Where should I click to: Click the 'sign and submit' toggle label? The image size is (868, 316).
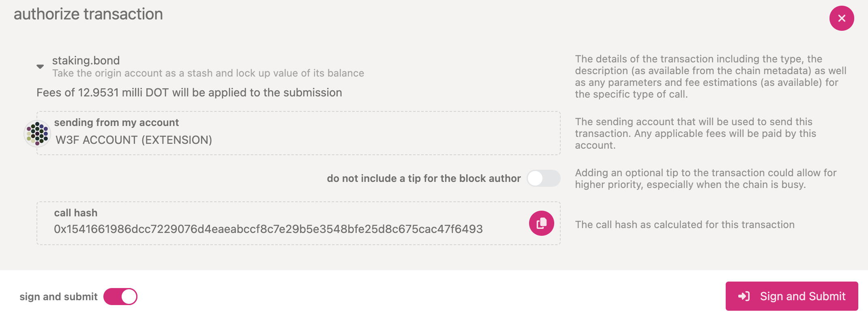58,297
